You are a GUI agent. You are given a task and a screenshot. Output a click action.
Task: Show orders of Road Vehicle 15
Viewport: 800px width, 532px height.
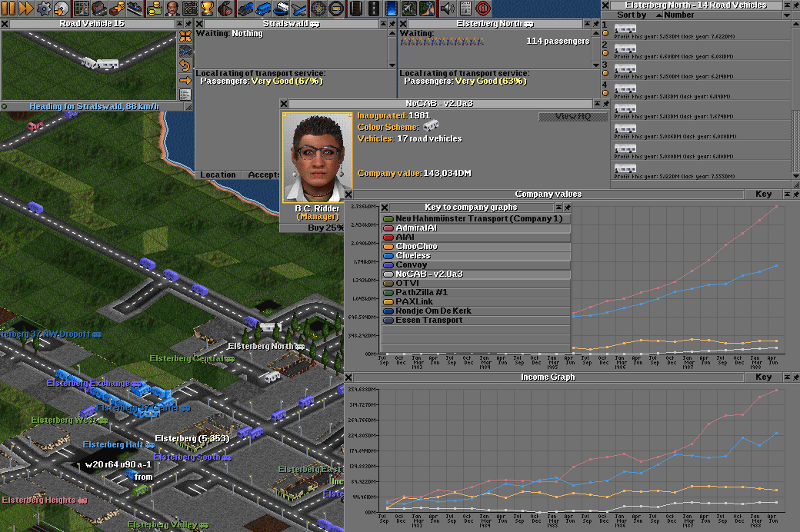point(185,80)
